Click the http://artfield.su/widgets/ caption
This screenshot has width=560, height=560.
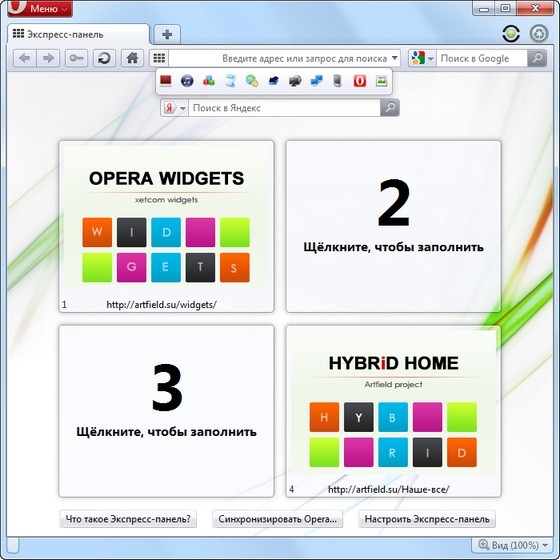coord(161,305)
